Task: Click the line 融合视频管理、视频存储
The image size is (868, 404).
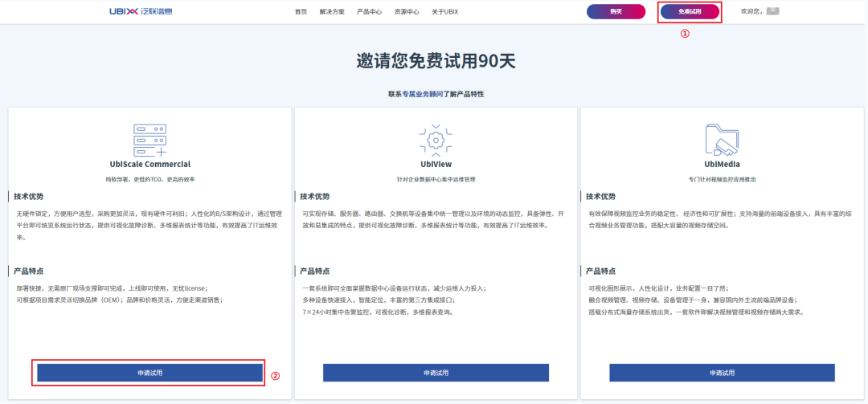Action: pyautogui.click(x=693, y=300)
